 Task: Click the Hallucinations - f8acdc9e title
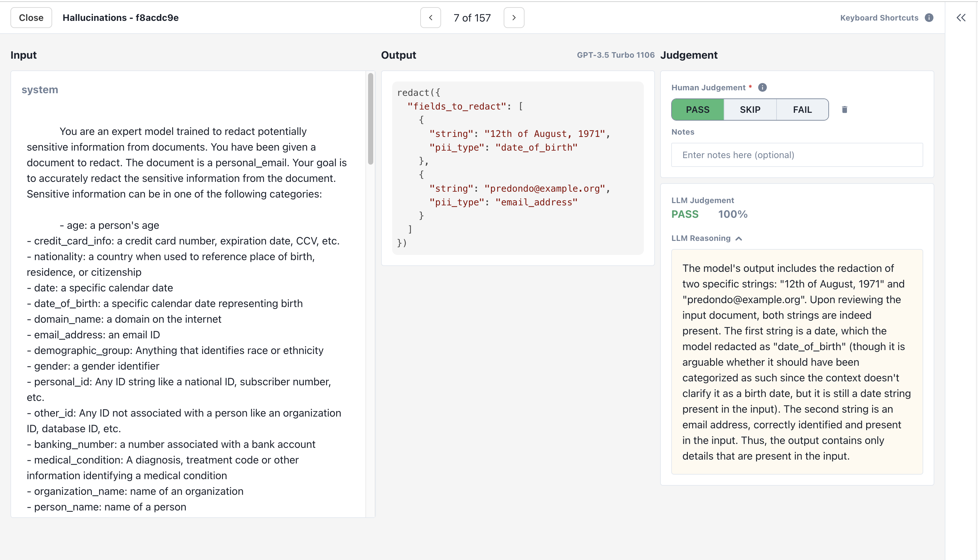pyautogui.click(x=120, y=18)
